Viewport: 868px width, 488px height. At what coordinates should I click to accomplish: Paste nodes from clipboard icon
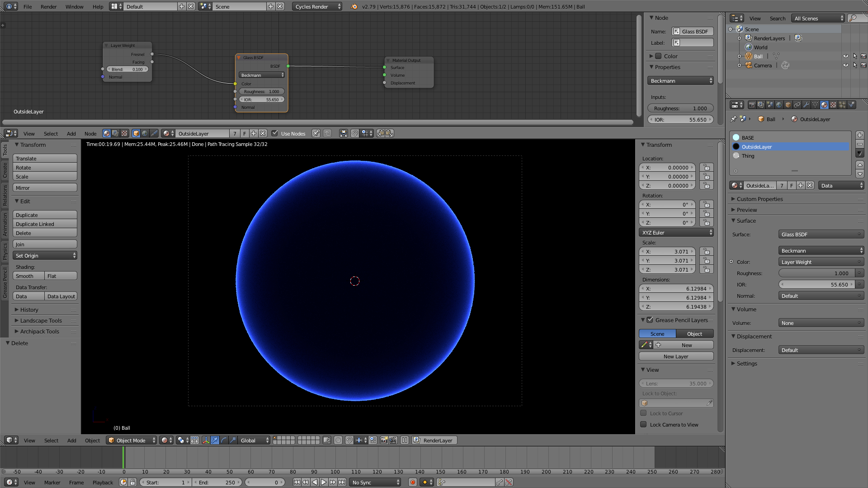coord(390,133)
